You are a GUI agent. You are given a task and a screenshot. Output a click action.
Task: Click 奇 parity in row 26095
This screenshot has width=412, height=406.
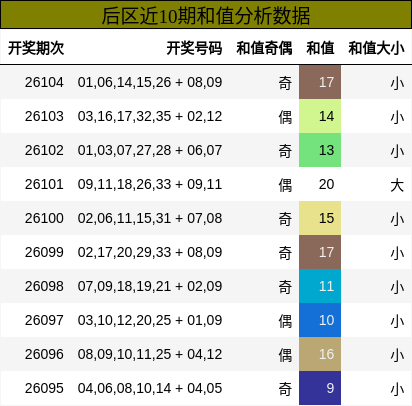click(x=285, y=389)
